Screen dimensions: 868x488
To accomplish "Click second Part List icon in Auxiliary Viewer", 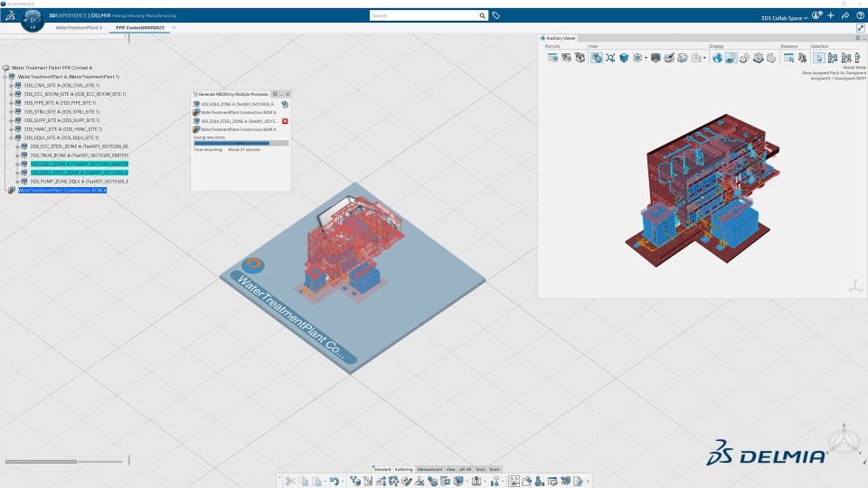I will (566, 58).
